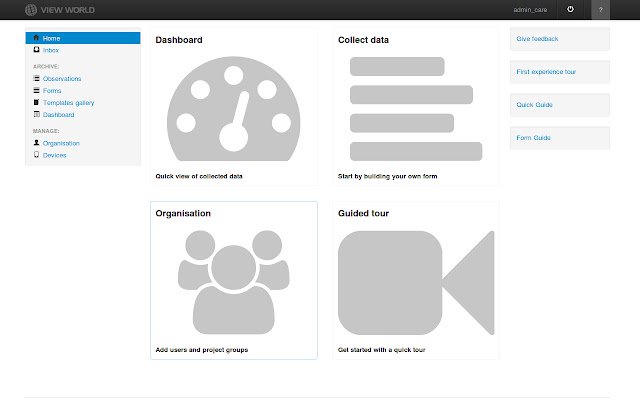Click the Observations list icon
640x400 pixels.
(x=36, y=78)
